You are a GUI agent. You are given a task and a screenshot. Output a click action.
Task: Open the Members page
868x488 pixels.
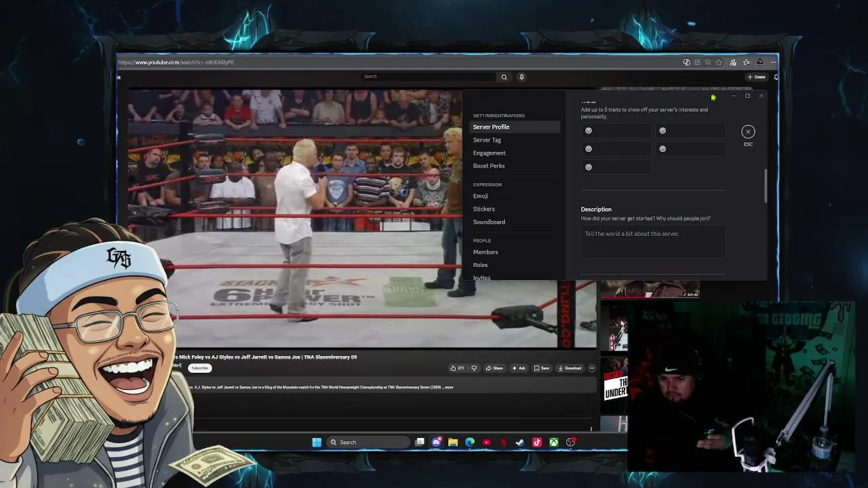coord(486,252)
